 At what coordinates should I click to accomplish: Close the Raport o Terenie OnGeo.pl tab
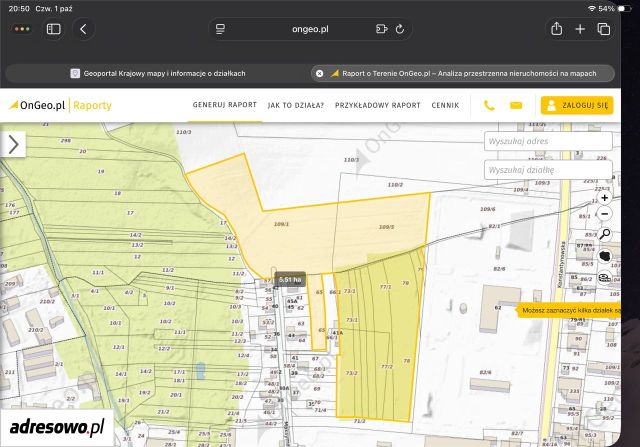(x=320, y=73)
